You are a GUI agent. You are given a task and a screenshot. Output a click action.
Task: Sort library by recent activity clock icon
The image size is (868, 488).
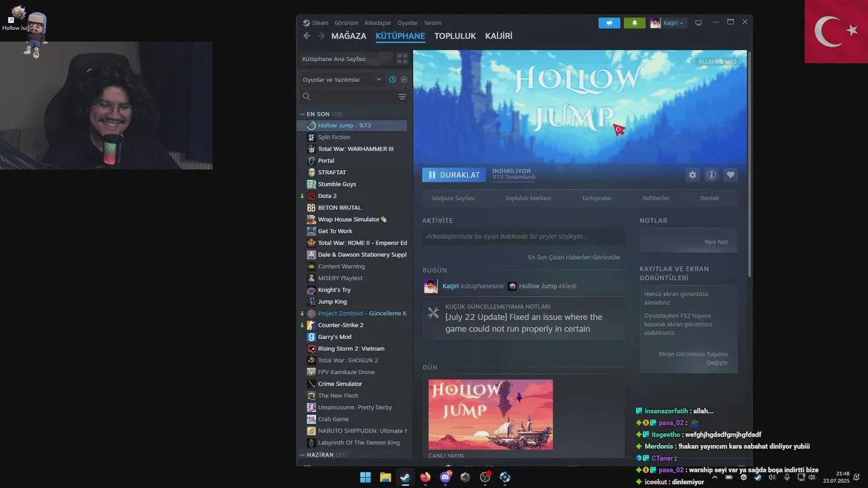pyautogui.click(x=392, y=79)
